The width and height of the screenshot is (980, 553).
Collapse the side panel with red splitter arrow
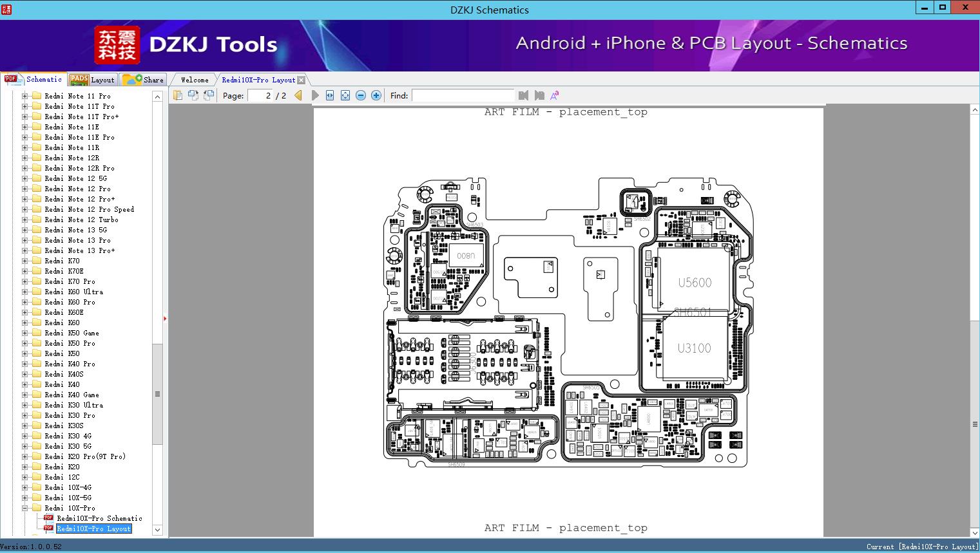165,318
